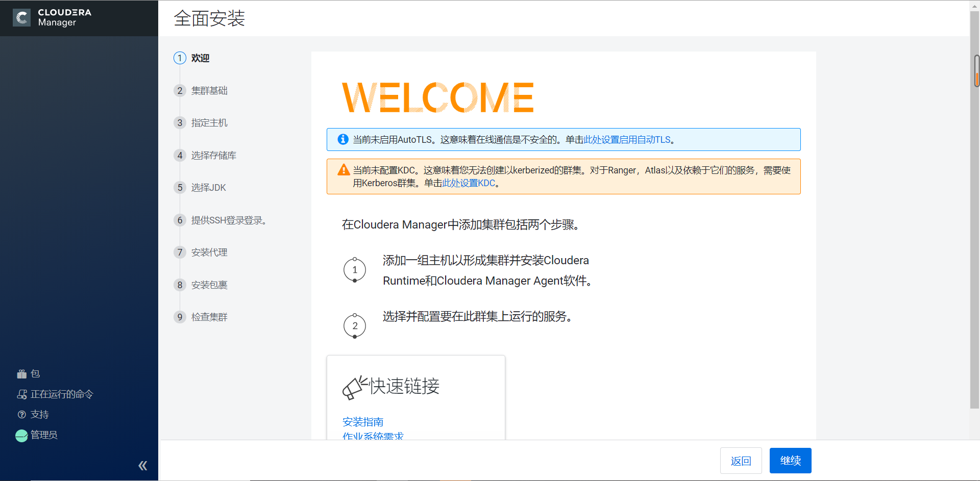Click the Cloudera Manager logo icon

tap(21, 18)
